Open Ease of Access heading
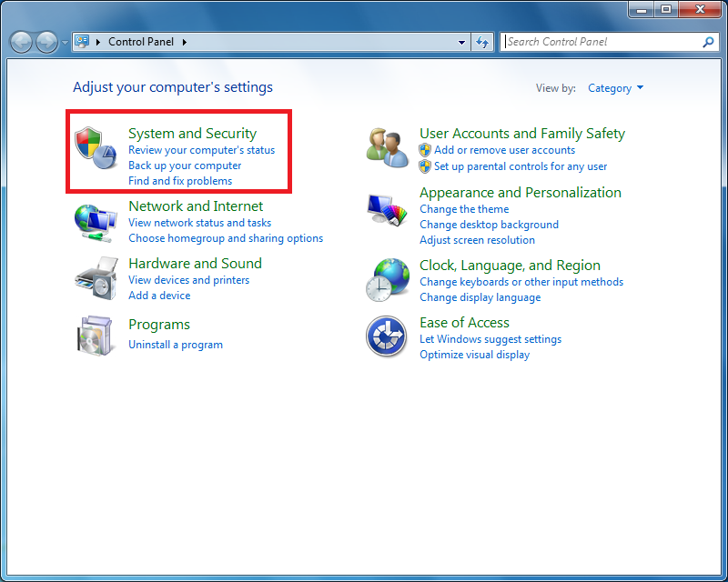Screen dimensions: 728x582 coord(464,323)
